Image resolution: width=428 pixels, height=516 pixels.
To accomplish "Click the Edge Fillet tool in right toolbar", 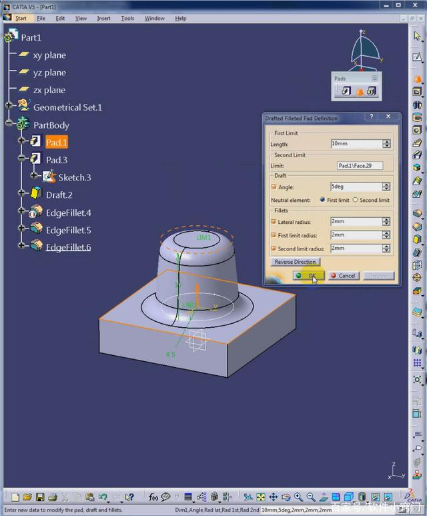I will click(x=417, y=213).
